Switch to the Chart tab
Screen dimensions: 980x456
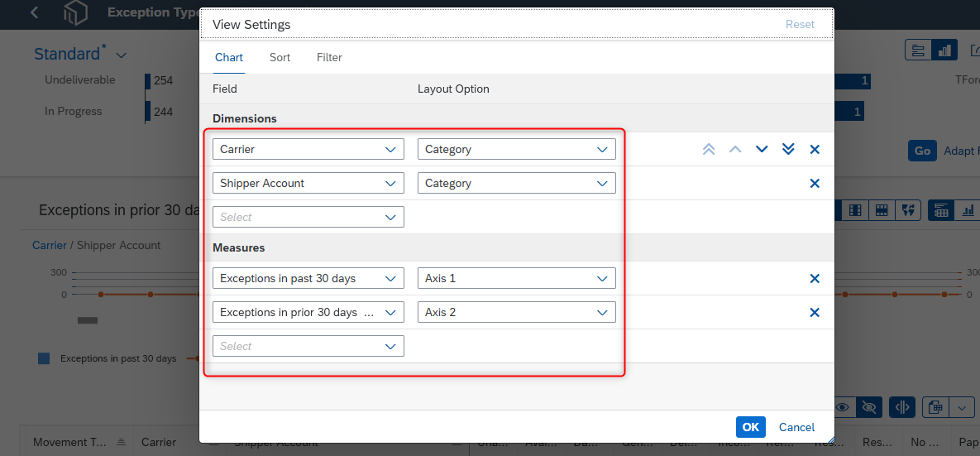click(x=229, y=58)
